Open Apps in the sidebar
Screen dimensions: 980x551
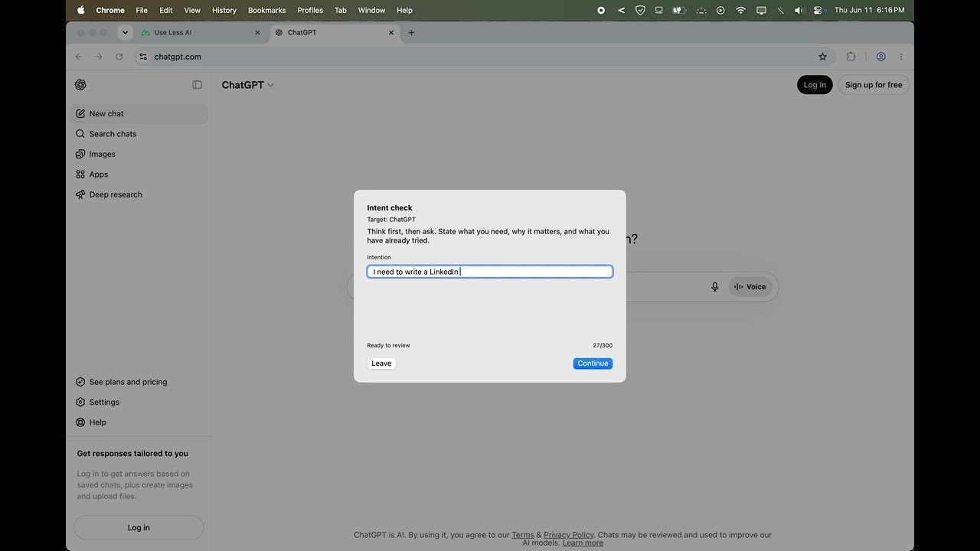click(141, 174)
